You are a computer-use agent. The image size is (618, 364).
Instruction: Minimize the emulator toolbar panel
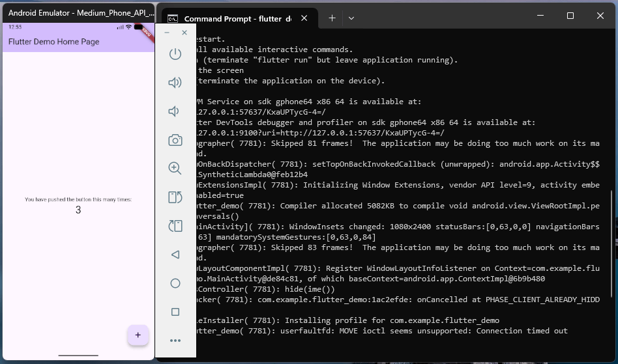pos(167,33)
